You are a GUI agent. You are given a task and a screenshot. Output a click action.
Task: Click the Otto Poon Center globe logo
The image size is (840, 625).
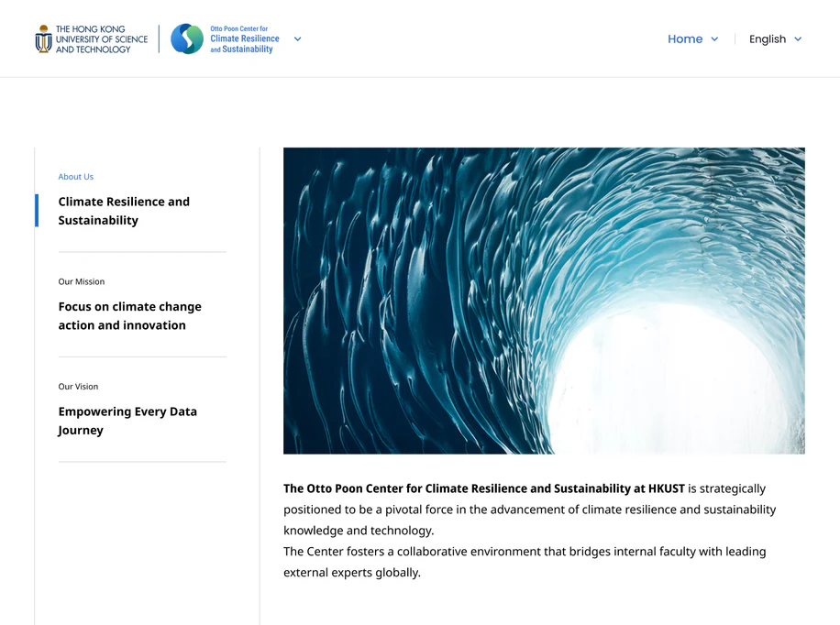(187, 38)
